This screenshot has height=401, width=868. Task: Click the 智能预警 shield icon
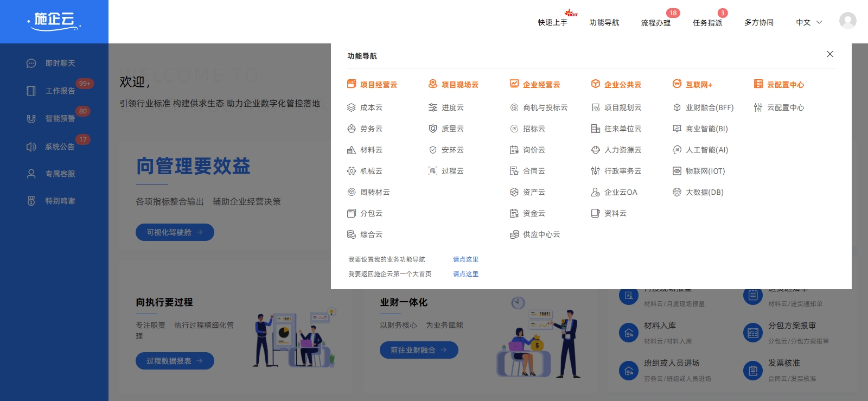tap(31, 118)
